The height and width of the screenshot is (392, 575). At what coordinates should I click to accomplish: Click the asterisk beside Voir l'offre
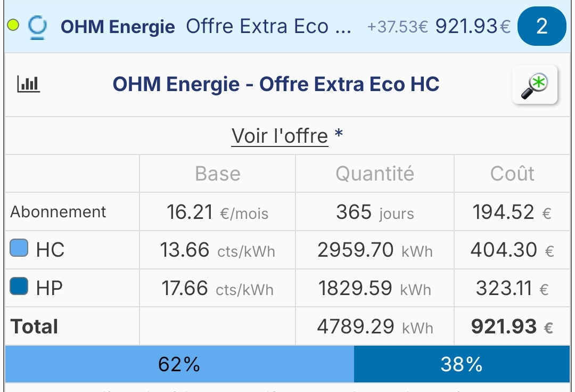click(339, 134)
